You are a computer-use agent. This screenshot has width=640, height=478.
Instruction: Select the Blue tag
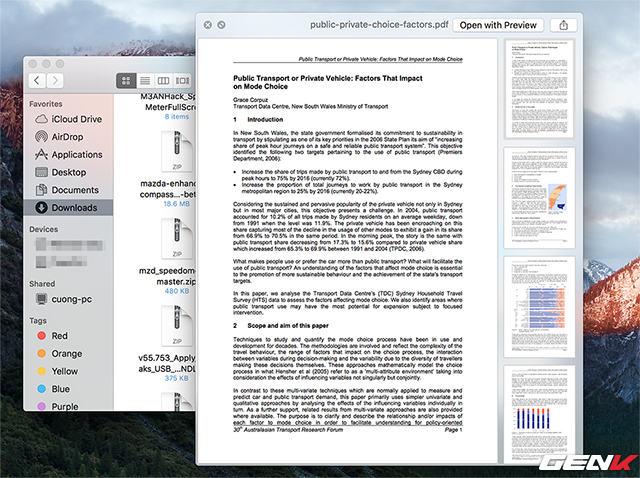click(68, 389)
